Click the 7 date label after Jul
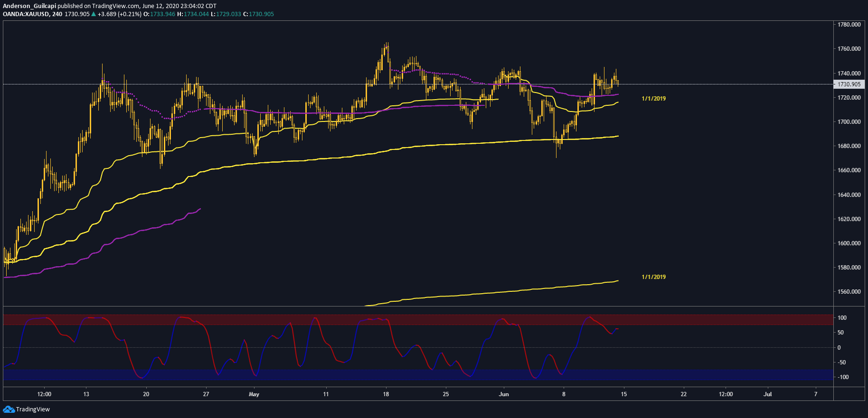Screen dimensions: 868x418 (x=816, y=394)
